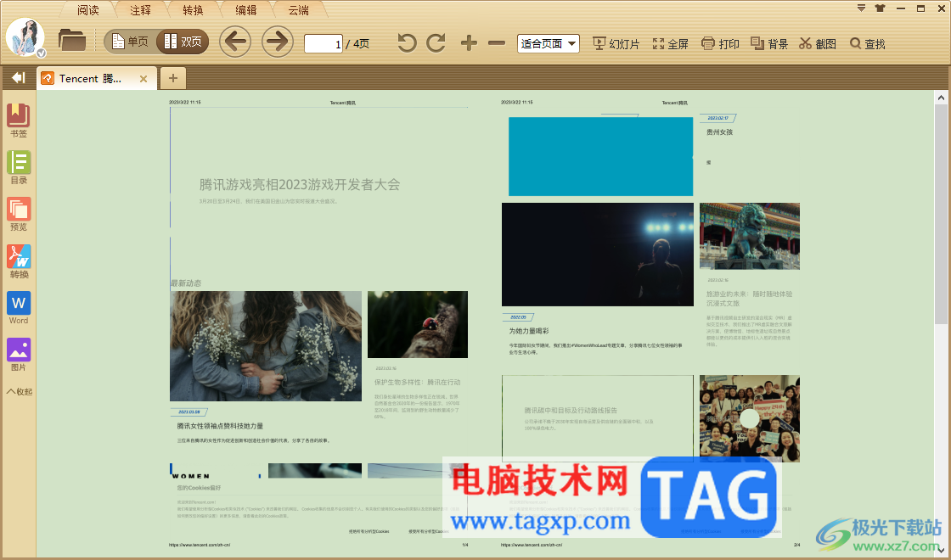
Task: Click the women in denim photo
Action: click(266, 346)
